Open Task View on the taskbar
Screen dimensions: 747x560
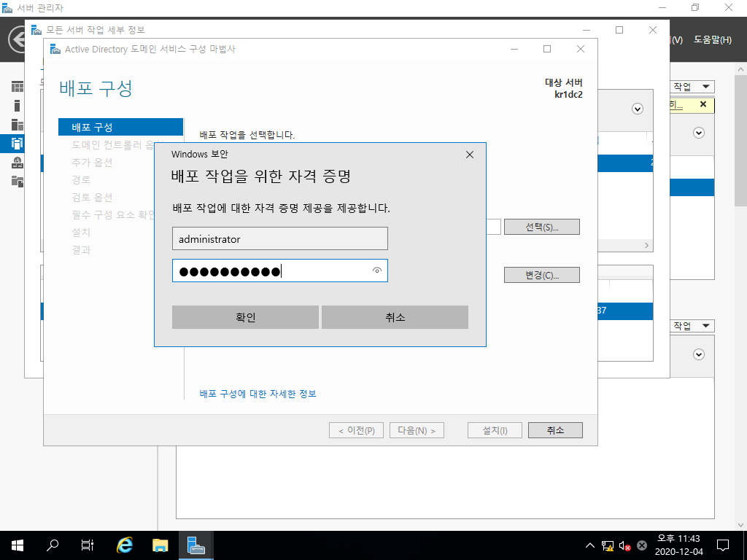coord(88,545)
